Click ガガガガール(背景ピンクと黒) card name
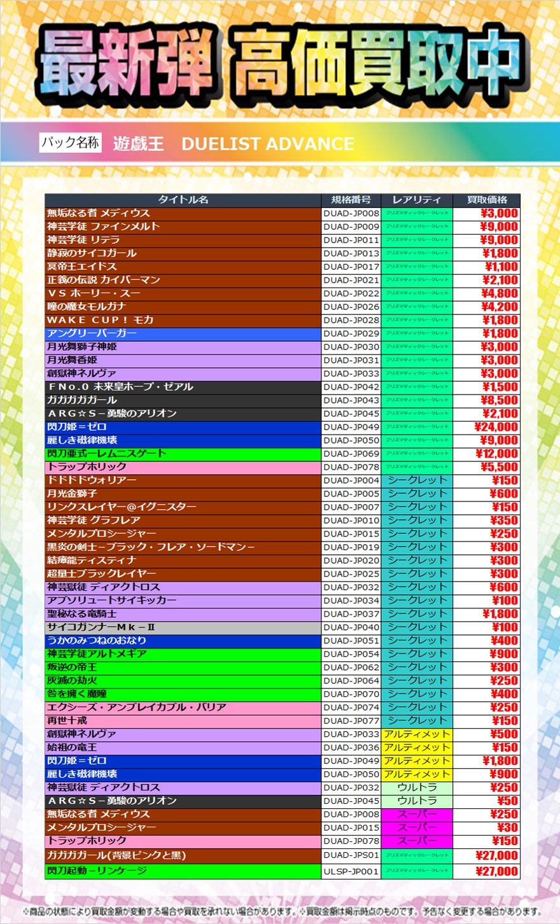The image size is (560, 924). point(116,856)
